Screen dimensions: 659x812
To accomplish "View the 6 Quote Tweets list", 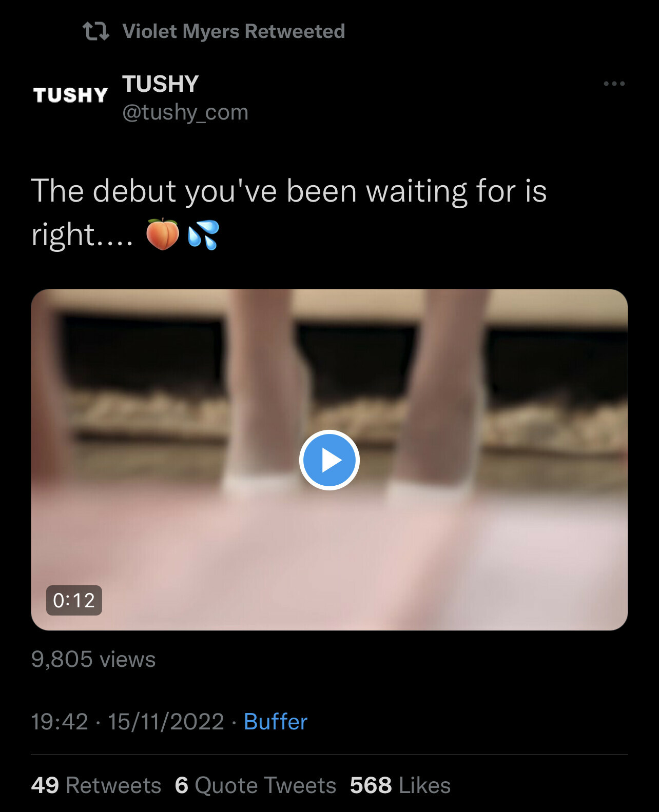I will tap(256, 785).
